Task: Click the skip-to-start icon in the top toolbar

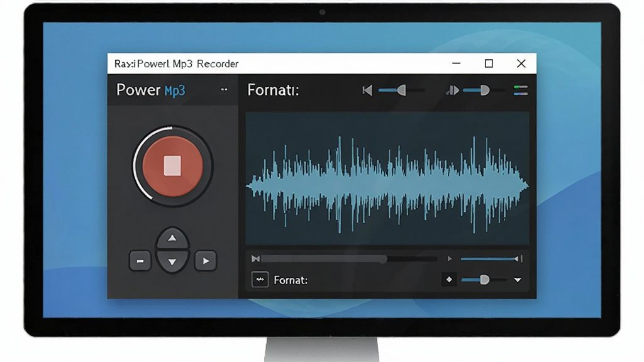Action: click(367, 90)
